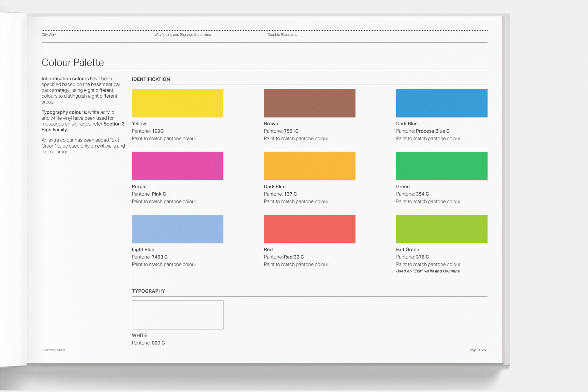Select the Brown 7581C color swatch
The image size is (588, 392).
[309, 103]
